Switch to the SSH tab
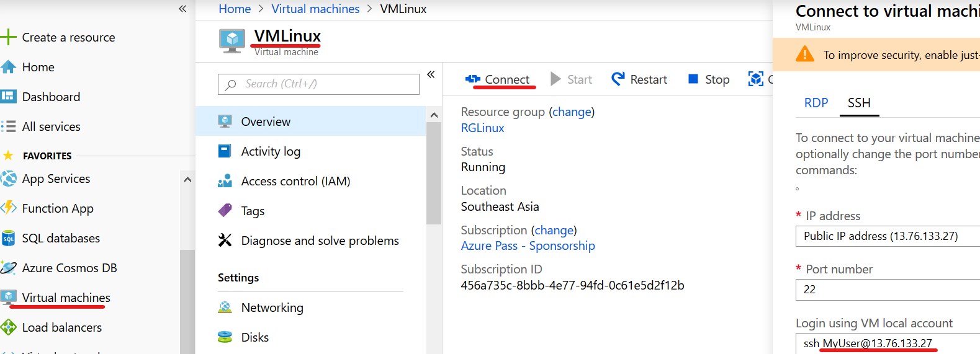Image resolution: width=980 pixels, height=354 pixels. 859,103
